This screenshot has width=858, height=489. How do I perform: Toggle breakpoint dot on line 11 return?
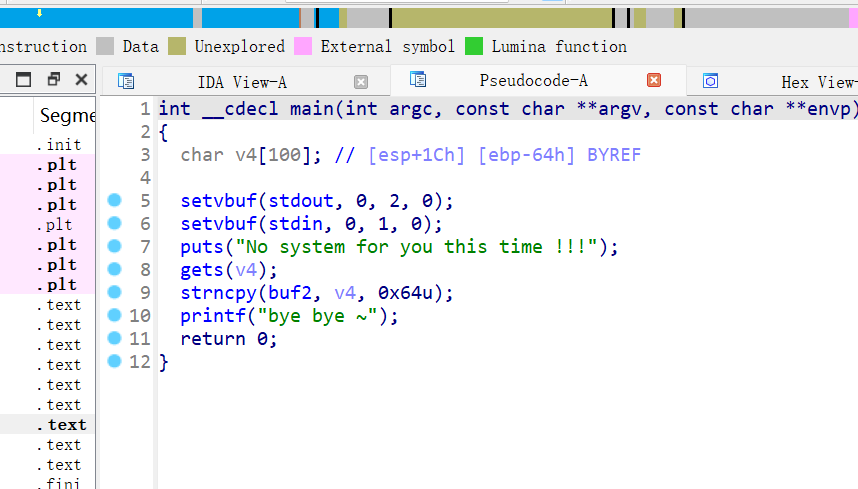coord(114,338)
